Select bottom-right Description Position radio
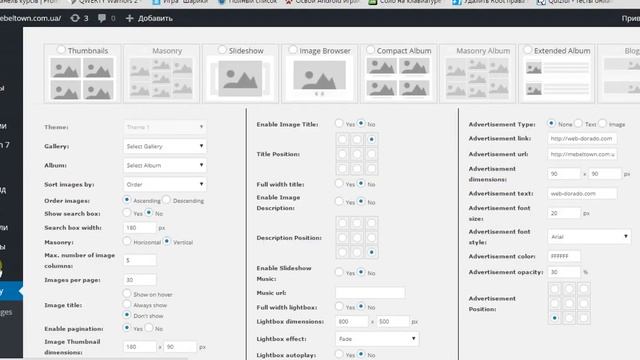Screen dimensions: 640x360 371,252
